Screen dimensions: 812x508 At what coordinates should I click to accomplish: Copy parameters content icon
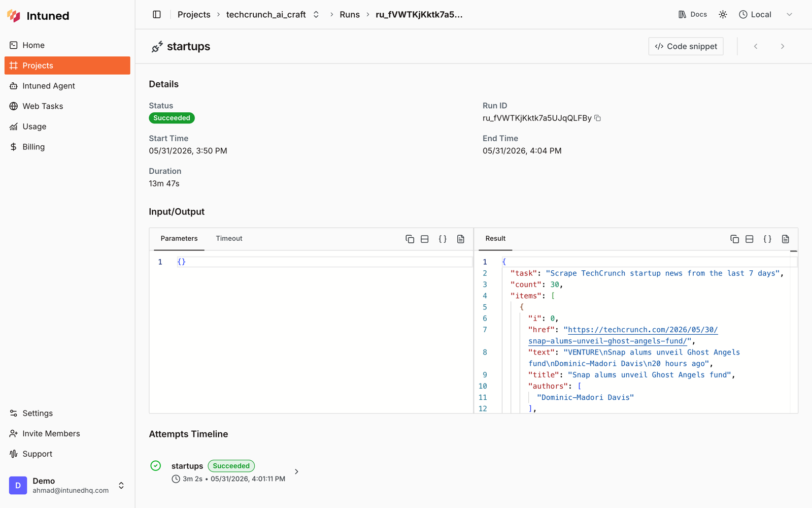click(410, 239)
